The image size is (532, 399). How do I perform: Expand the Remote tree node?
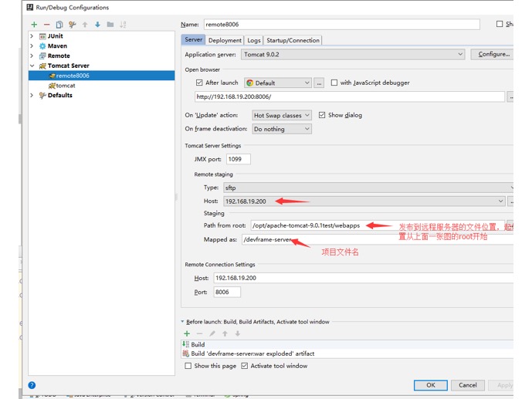pyautogui.click(x=32, y=56)
